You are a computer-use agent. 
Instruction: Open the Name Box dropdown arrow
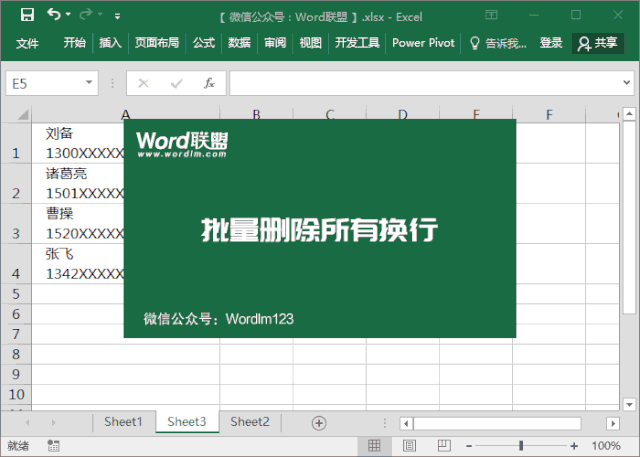[89, 82]
